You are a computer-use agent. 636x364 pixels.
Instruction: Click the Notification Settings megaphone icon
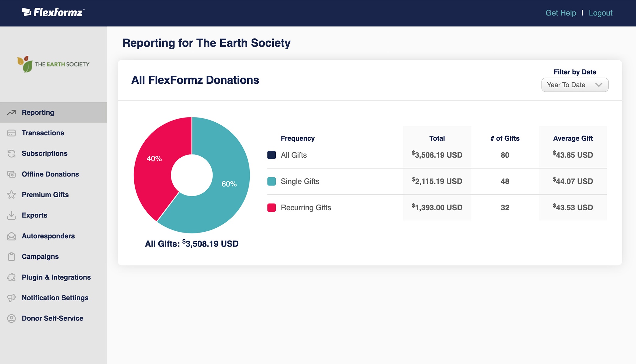[x=12, y=298]
